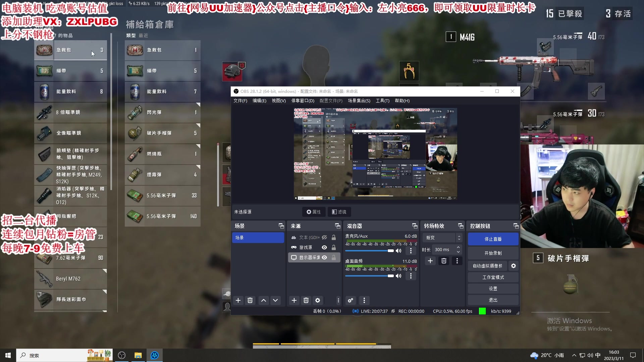Image resolution: width=644 pixels, height=362 pixels.
Task: Open 文件(F) menu in OBS
Action: 240,101
